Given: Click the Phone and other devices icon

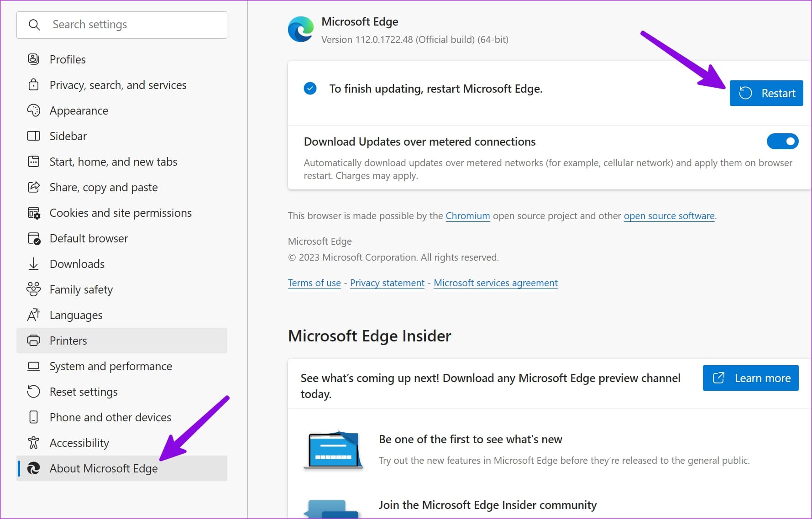Looking at the screenshot, I should (x=34, y=417).
